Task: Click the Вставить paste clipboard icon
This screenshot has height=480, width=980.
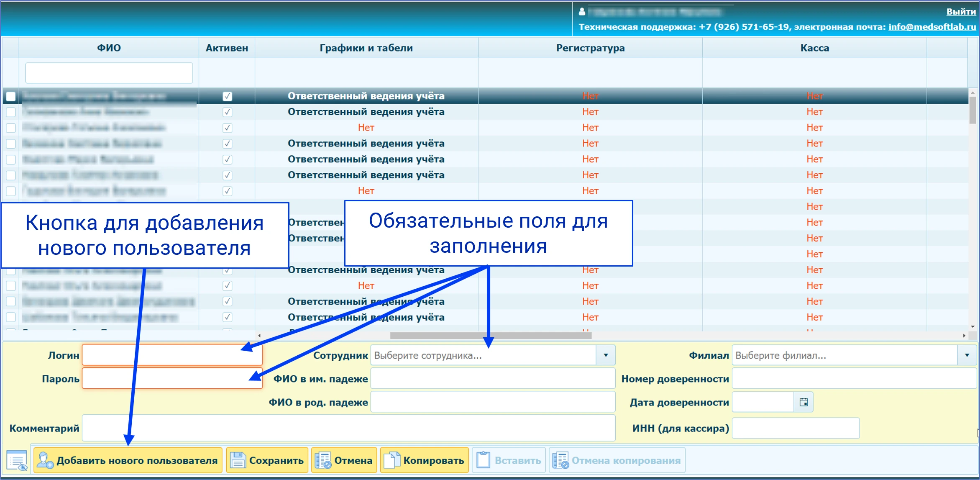Action: pyautogui.click(x=483, y=460)
